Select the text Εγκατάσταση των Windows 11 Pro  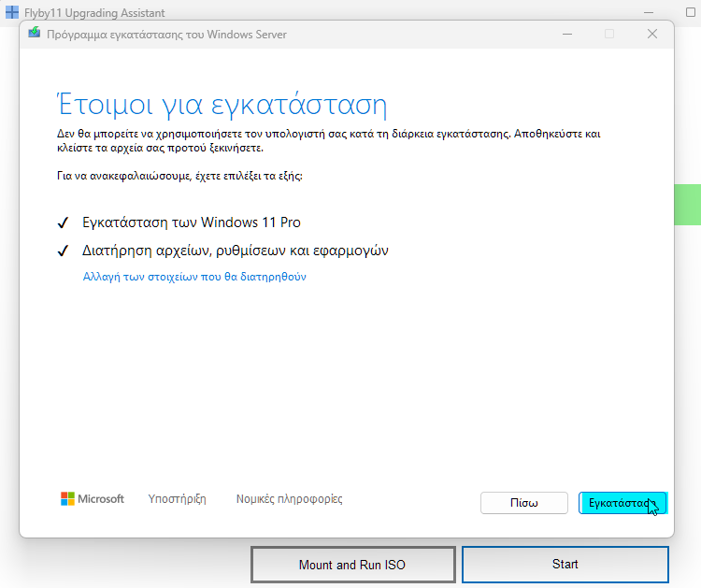coord(192,222)
